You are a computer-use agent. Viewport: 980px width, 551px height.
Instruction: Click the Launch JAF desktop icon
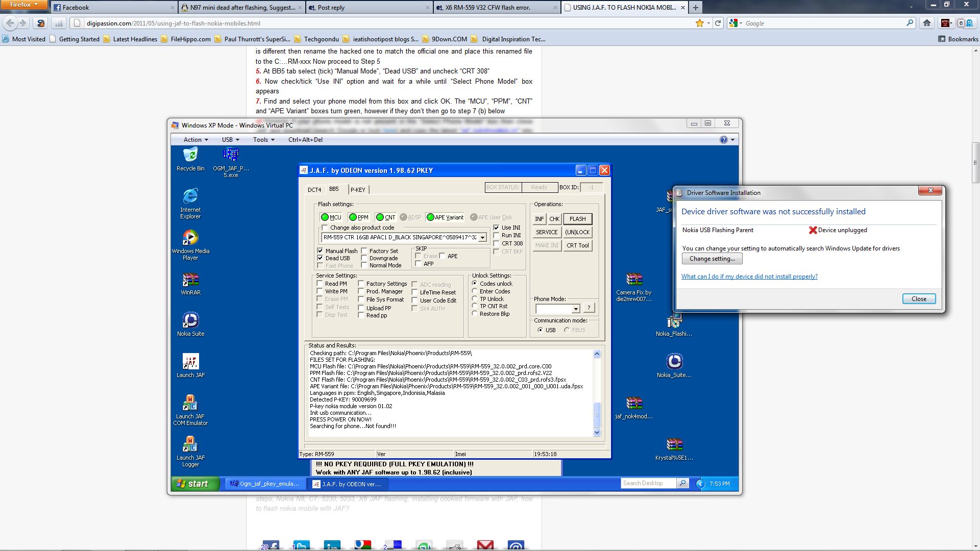pos(190,366)
